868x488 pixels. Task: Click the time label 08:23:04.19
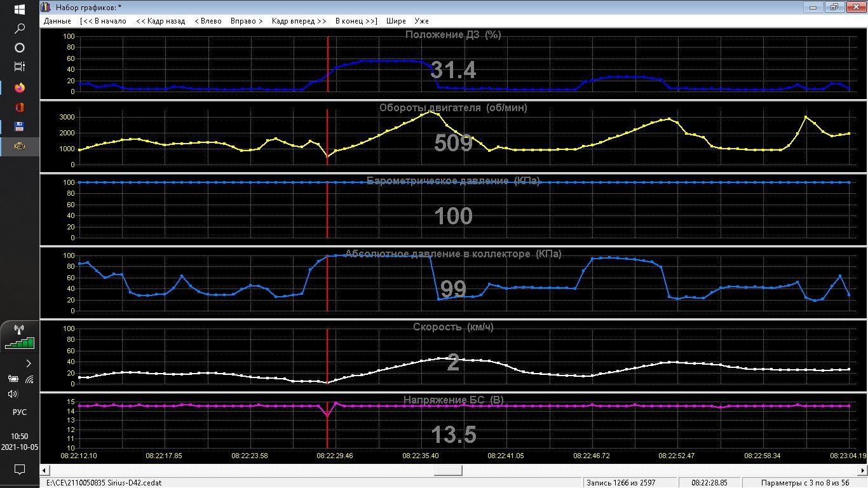pyautogui.click(x=848, y=456)
